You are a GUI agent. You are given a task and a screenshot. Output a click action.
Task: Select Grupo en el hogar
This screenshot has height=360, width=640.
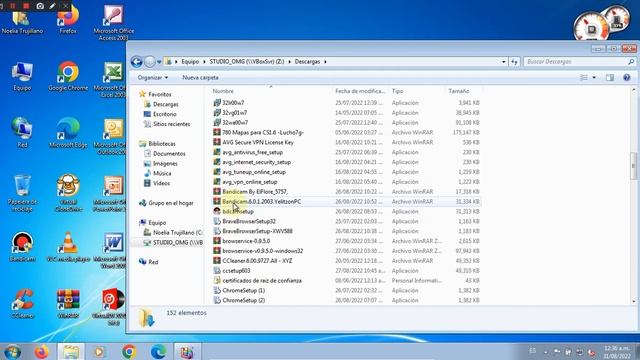[x=171, y=203]
